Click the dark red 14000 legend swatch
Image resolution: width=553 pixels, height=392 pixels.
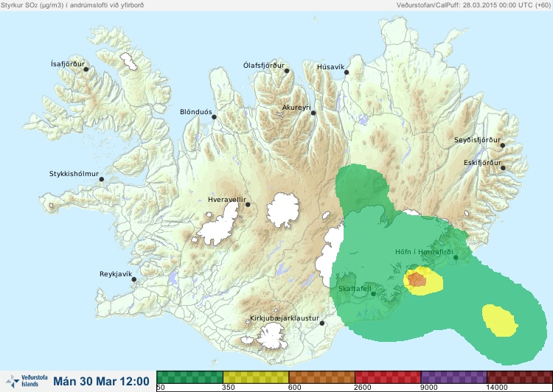520,377
